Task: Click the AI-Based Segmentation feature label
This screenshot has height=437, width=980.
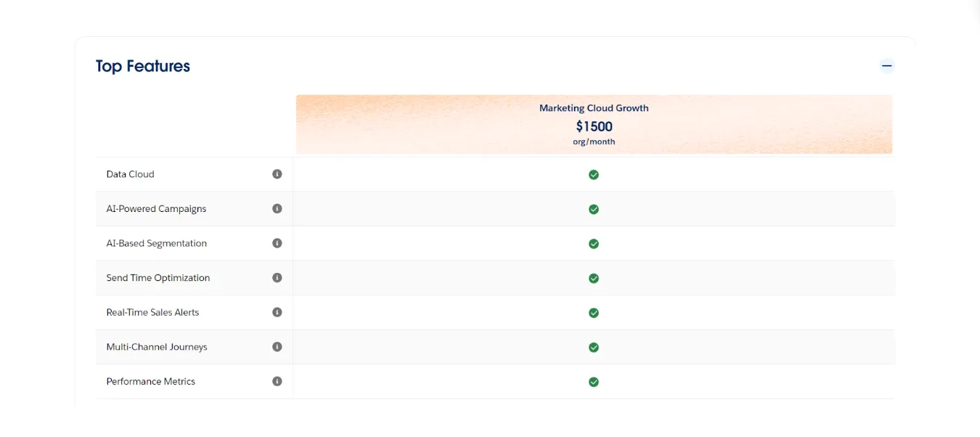Action: [x=157, y=244]
